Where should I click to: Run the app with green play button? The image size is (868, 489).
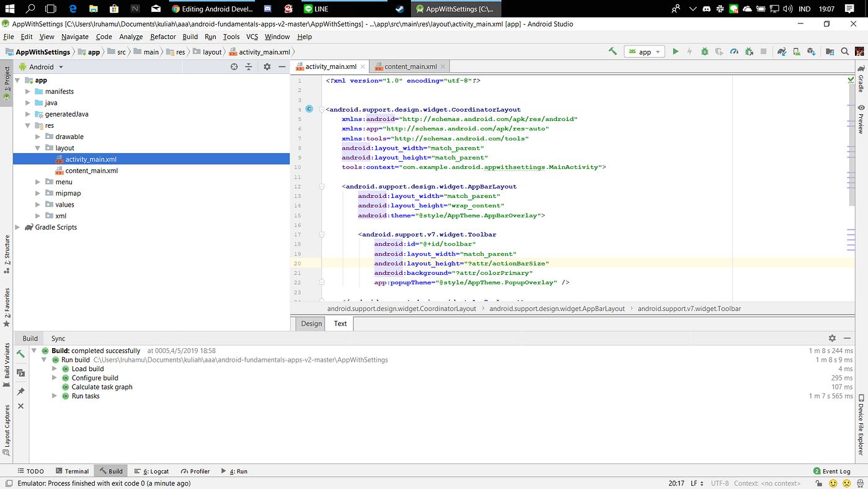[x=676, y=52]
